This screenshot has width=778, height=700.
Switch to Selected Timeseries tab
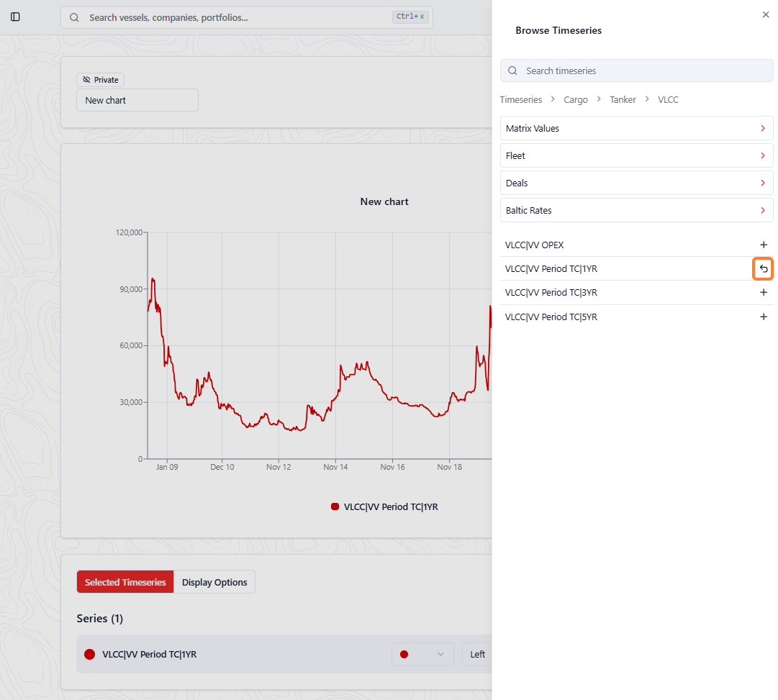125,582
